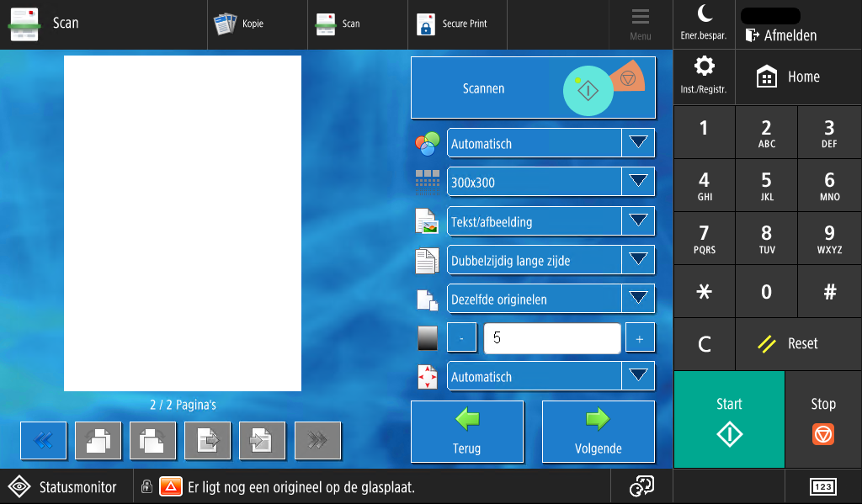Open the Scan shortcut tab

click(358, 24)
